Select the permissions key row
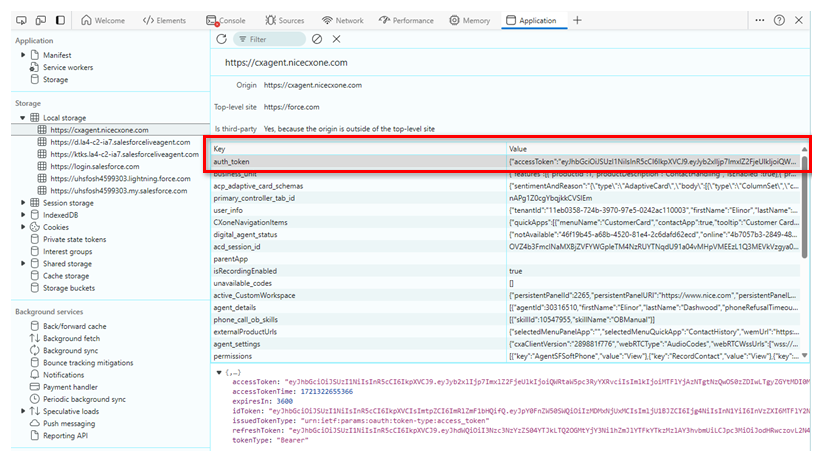The width and height of the screenshot is (824, 463). (506, 356)
